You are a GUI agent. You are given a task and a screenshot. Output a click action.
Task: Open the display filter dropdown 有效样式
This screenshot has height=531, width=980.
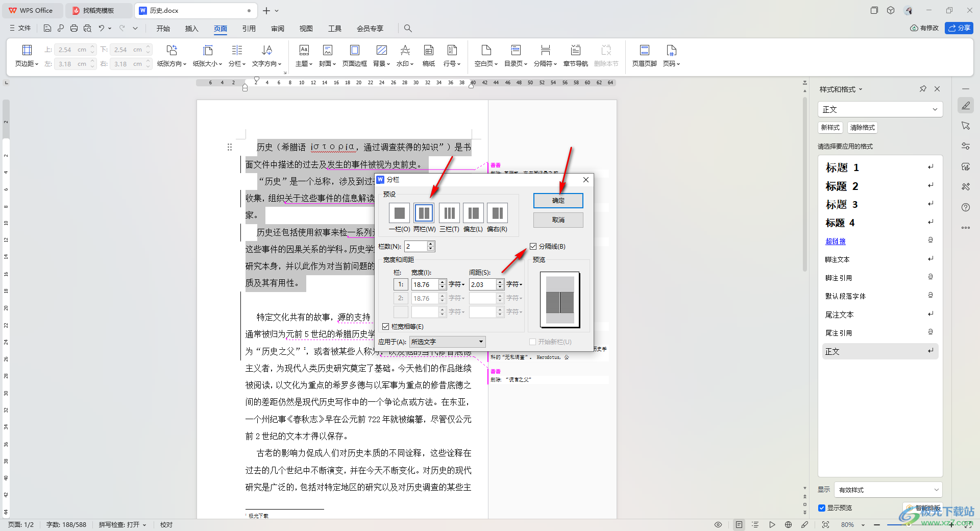click(888, 490)
